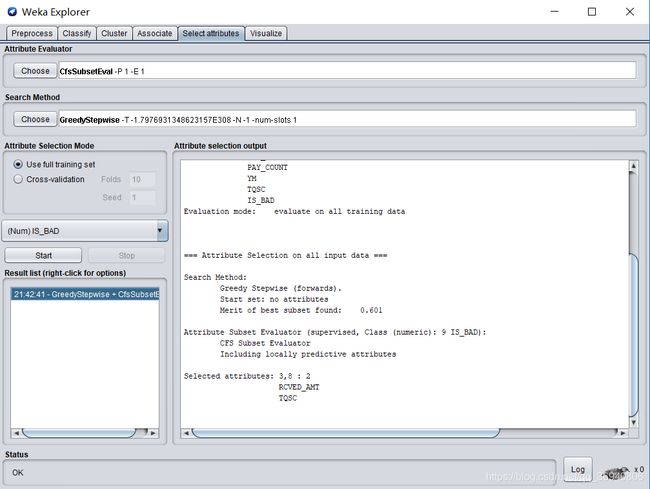Screen dimensions: 650x489
Task: Click output pane left scroll arrow
Action: 186,433
